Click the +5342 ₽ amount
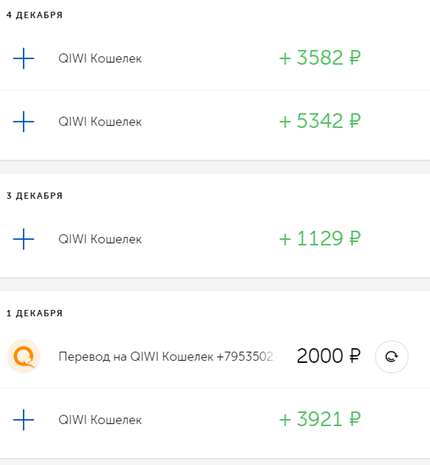The height and width of the screenshot is (465, 430). pyautogui.click(x=320, y=121)
